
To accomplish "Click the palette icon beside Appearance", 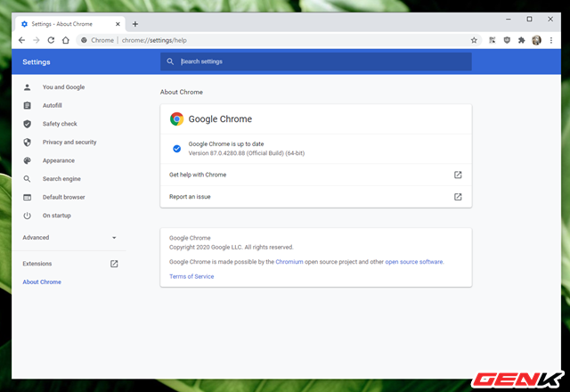I will point(28,160).
